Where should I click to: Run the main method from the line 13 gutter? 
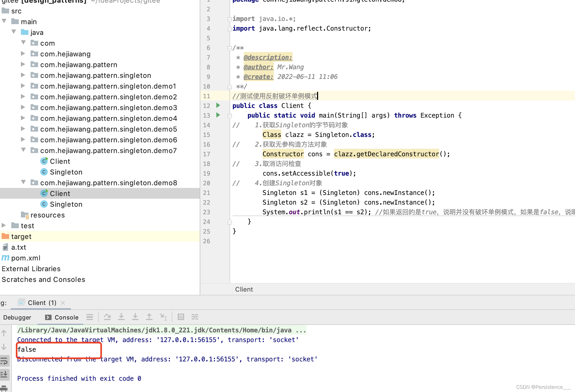[x=218, y=115]
